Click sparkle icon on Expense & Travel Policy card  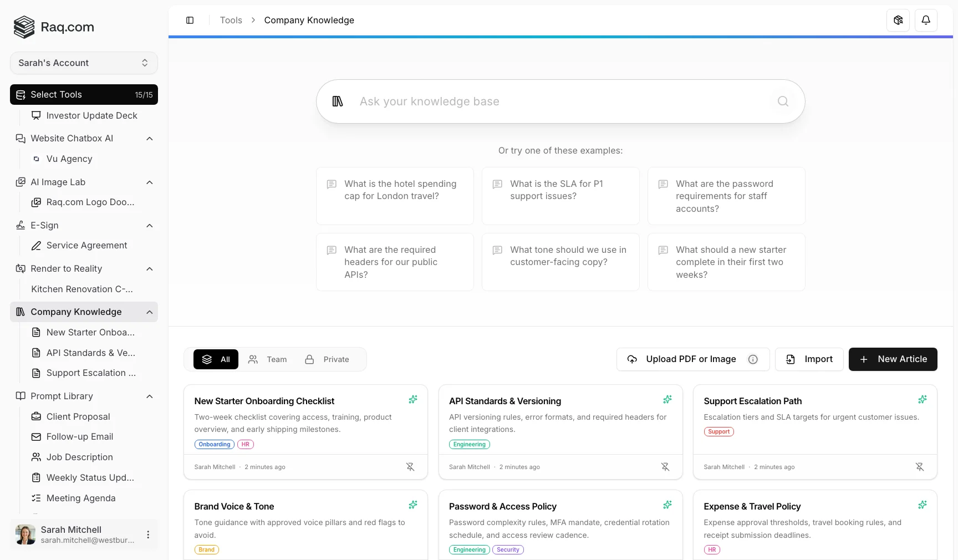pyautogui.click(x=922, y=505)
